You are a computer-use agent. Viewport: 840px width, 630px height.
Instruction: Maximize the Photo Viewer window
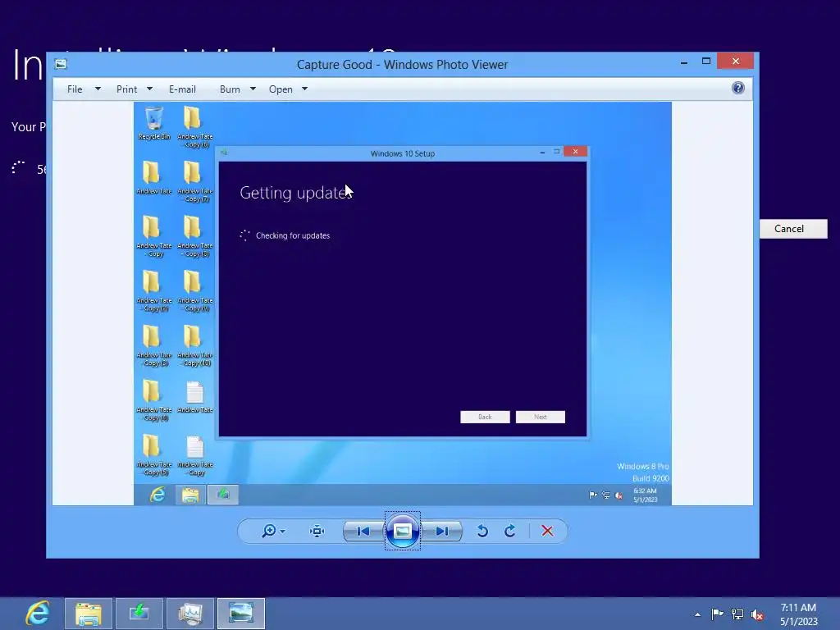[x=706, y=62]
